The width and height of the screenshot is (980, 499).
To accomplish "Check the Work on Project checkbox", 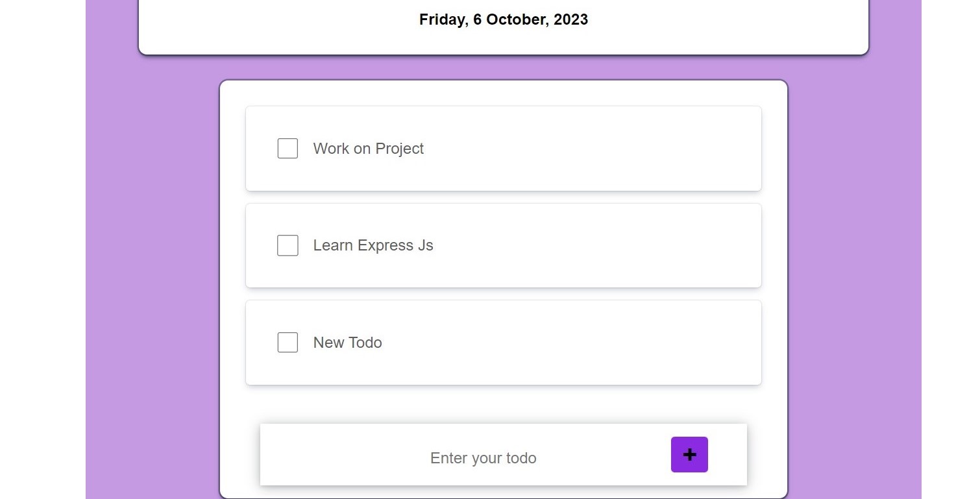I will [x=288, y=149].
